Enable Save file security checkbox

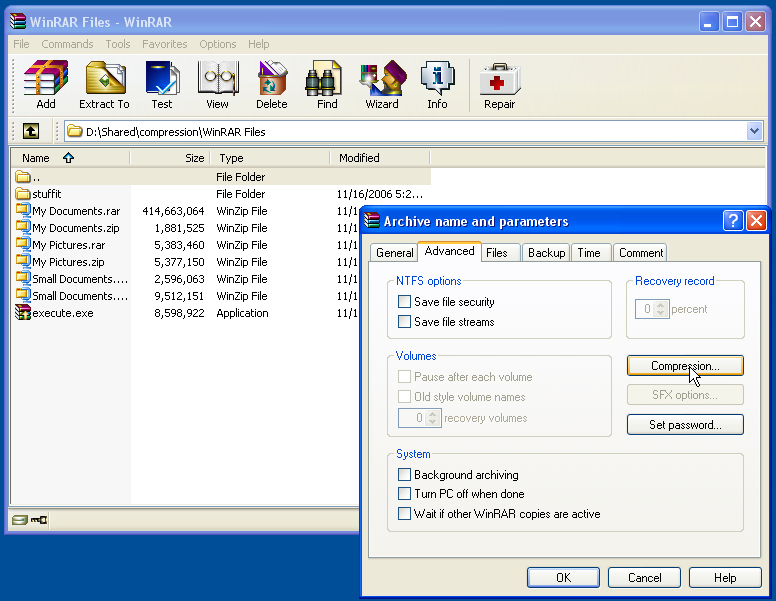(404, 301)
